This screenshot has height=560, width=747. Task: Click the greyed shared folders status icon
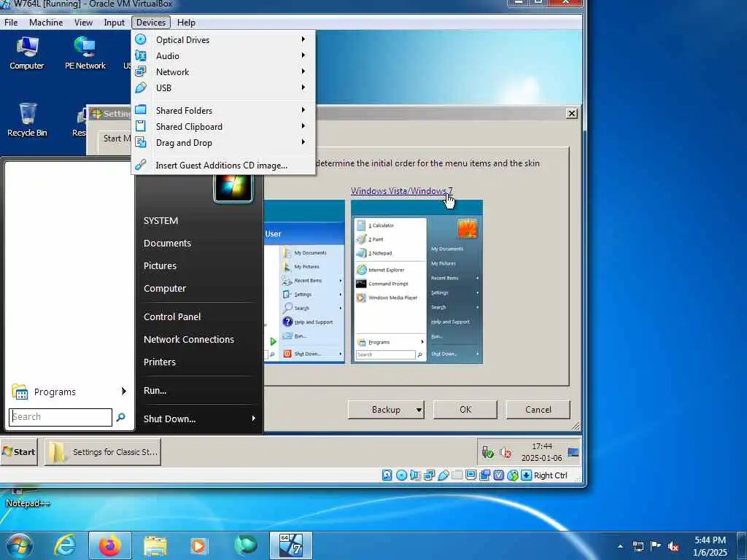[457, 475]
